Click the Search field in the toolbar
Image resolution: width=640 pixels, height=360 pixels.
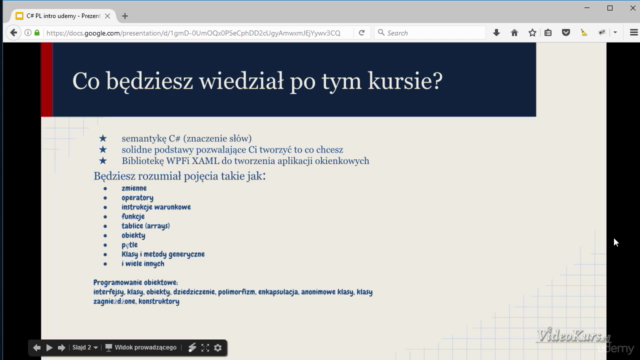[429, 33]
